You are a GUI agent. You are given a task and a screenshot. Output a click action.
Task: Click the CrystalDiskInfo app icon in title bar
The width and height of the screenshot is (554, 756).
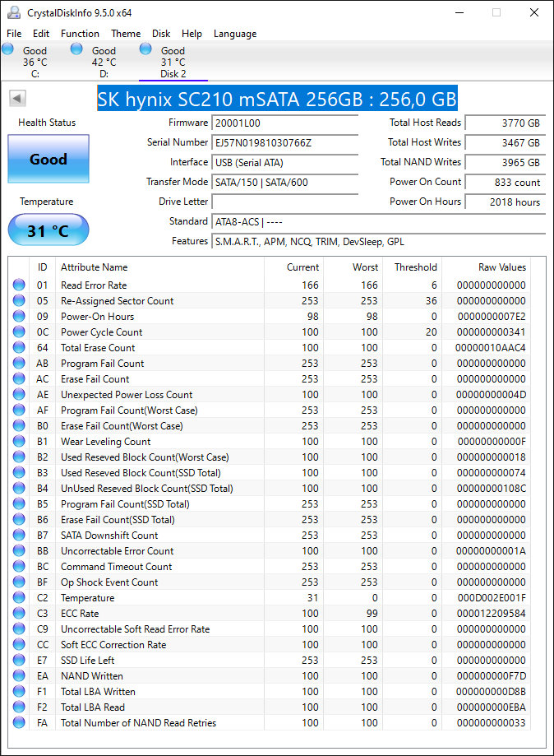pos(13,12)
